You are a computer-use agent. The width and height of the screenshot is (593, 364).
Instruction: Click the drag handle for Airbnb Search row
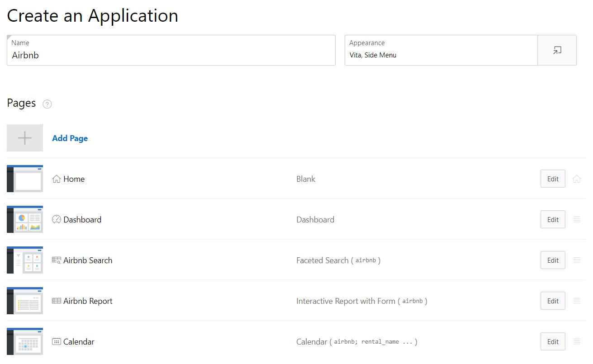coord(577,260)
